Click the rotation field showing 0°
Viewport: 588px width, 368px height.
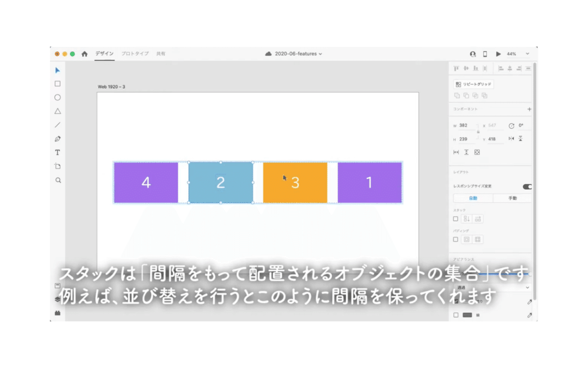click(x=524, y=126)
